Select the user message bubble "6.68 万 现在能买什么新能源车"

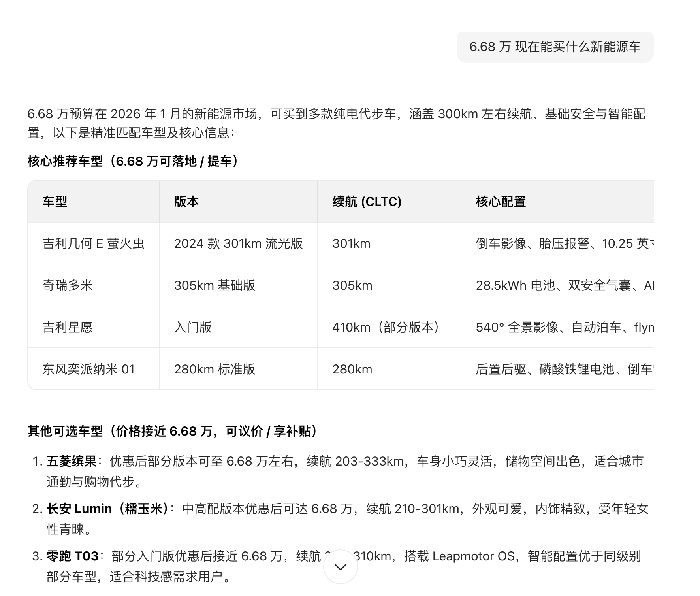pos(555,47)
